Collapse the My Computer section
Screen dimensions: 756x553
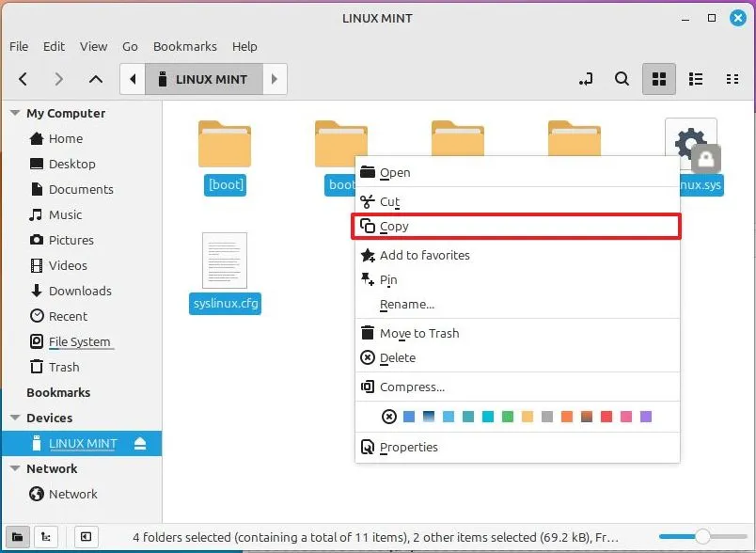(x=13, y=113)
